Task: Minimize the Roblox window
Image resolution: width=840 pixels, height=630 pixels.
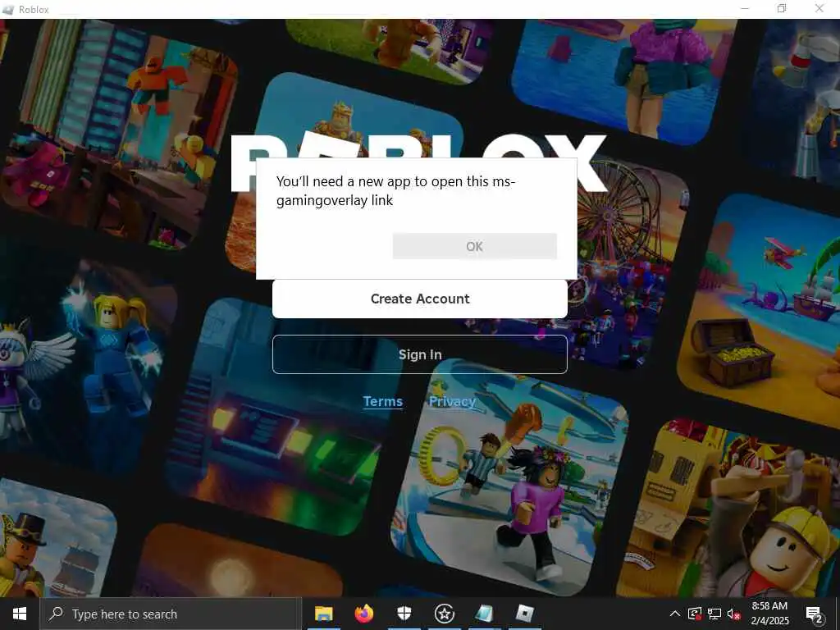Action: 745,8
